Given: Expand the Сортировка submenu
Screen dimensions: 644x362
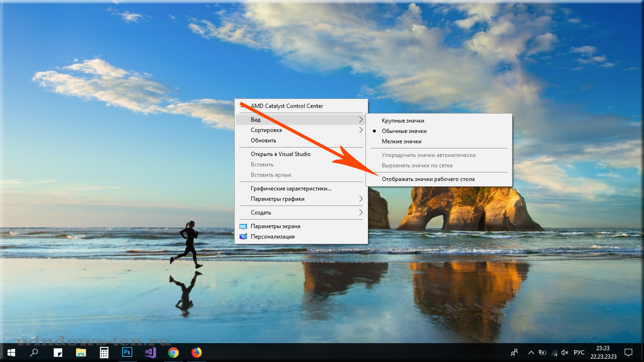Looking at the screenshot, I should (301, 130).
